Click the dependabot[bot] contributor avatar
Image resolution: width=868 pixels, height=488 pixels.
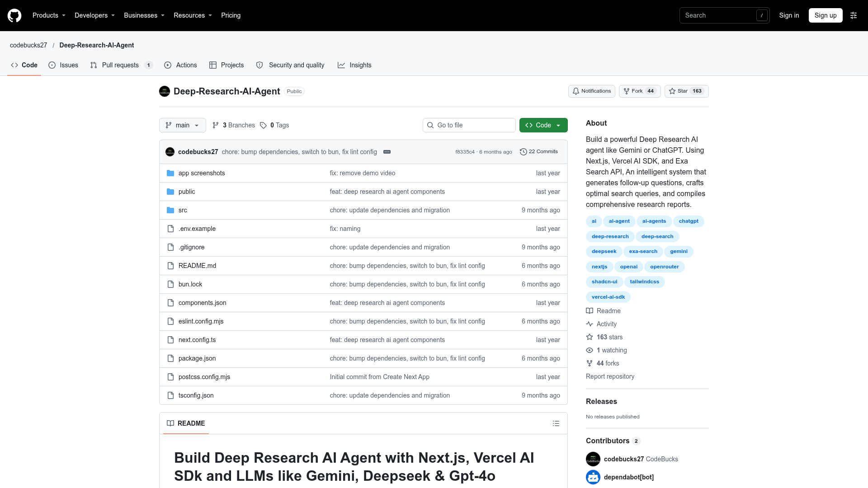[593, 477]
